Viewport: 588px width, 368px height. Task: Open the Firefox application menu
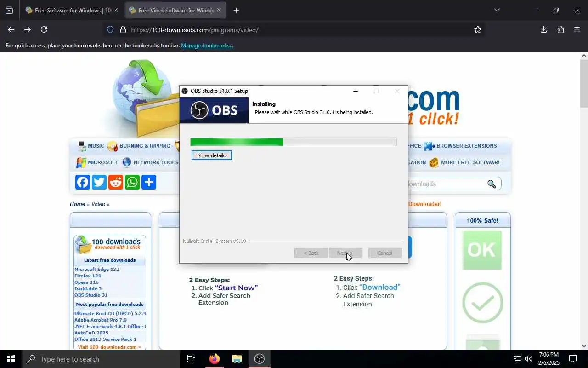tap(577, 29)
